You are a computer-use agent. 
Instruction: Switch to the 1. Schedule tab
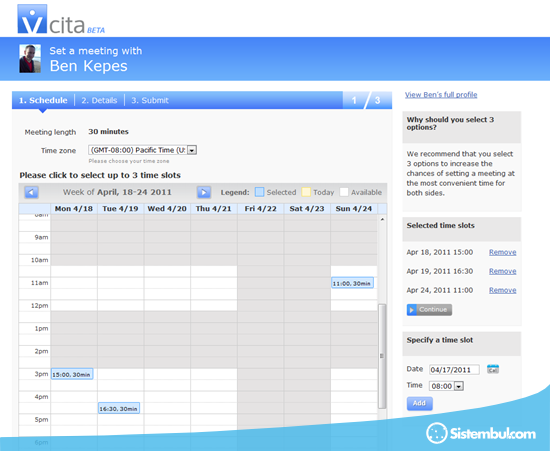tap(43, 100)
